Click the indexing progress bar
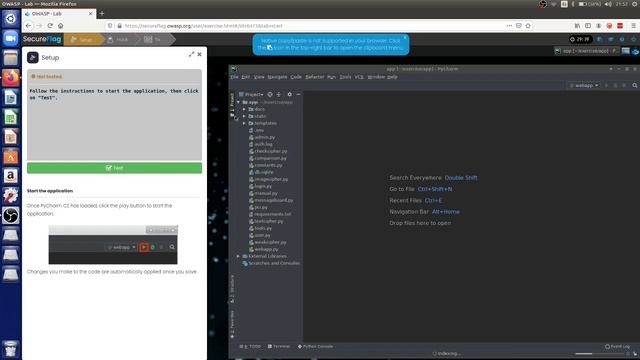 (599, 353)
